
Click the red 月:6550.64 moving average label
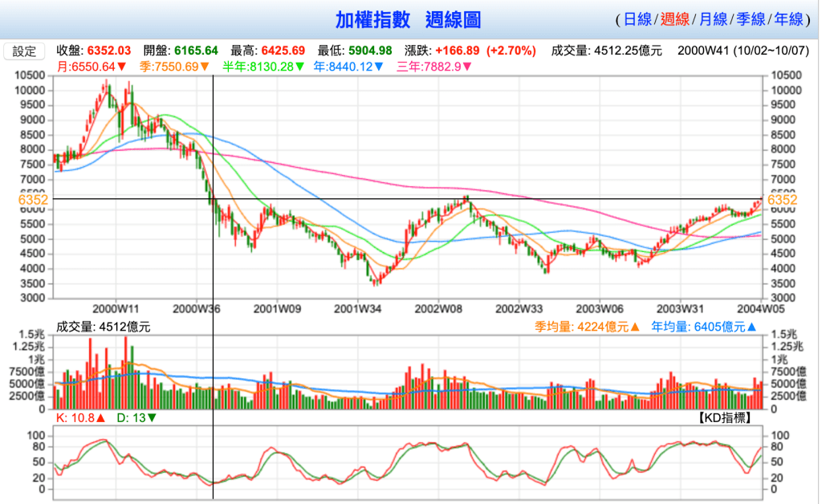(x=92, y=67)
